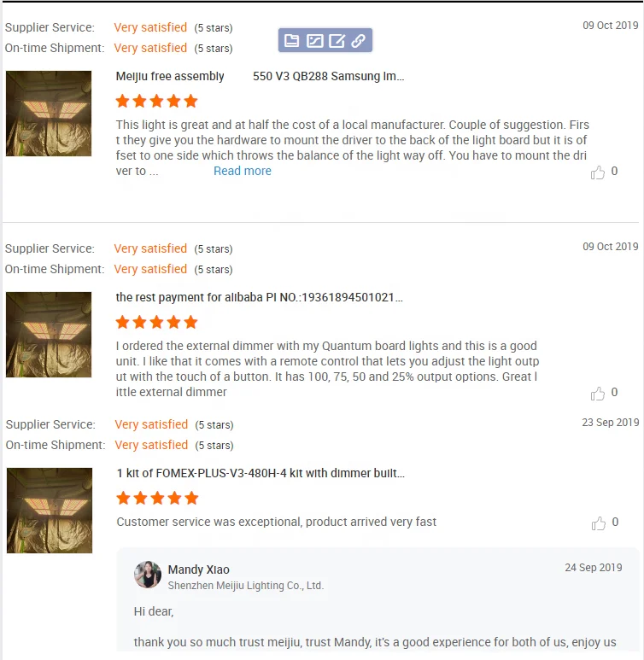Click Shenzhen Meijiu Lighting Co., Ltd. company name

245,586
